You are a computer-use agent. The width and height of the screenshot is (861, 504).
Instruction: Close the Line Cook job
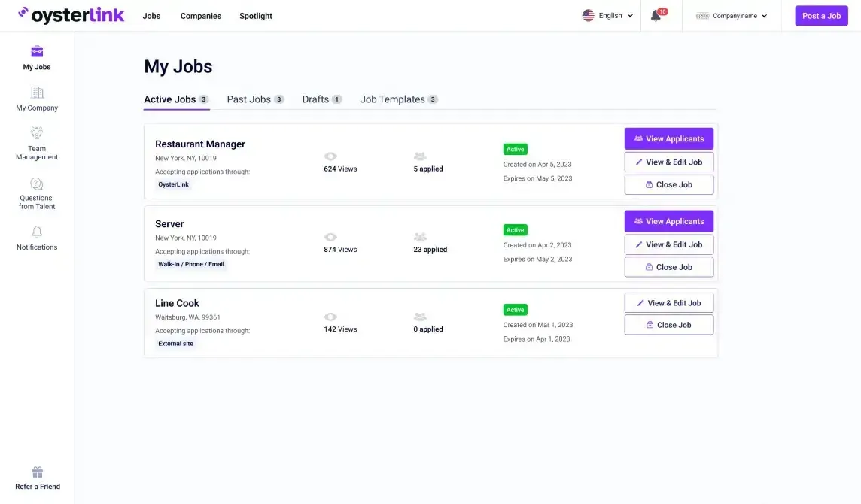click(668, 325)
